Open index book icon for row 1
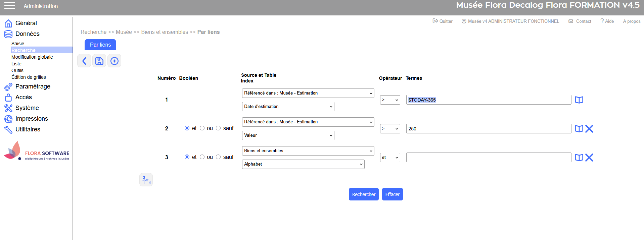Screen dimensions: 644x240 pyautogui.click(x=579, y=100)
